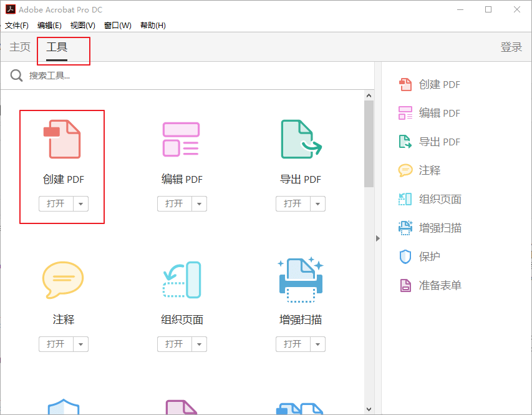
Task: Expand dropdown arrow next to 组织页面 打开
Action: click(199, 344)
